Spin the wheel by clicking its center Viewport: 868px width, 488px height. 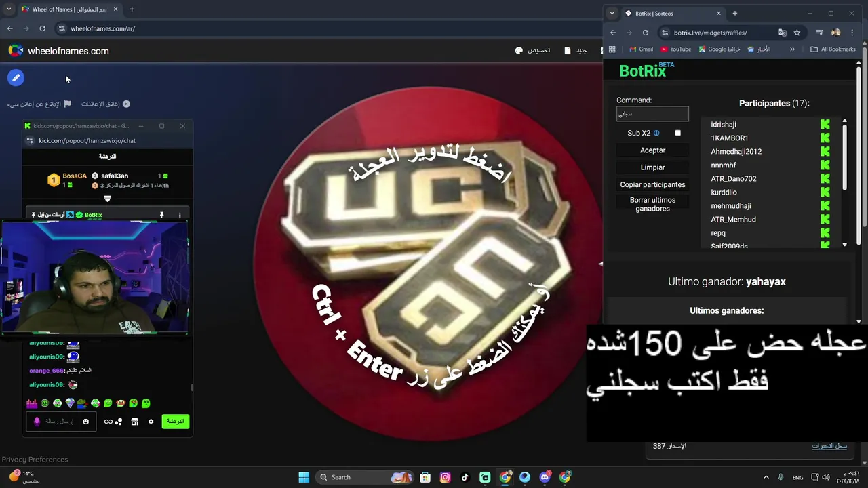point(427,264)
